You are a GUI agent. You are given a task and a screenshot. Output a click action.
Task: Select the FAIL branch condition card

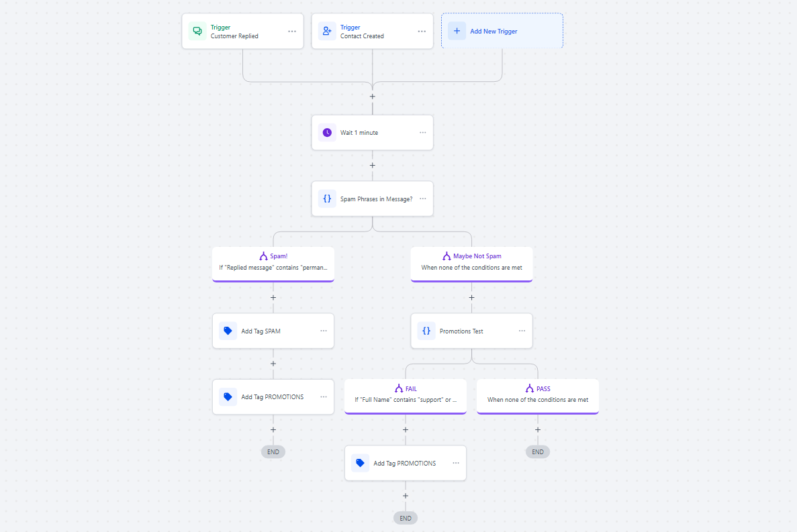click(x=406, y=396)
